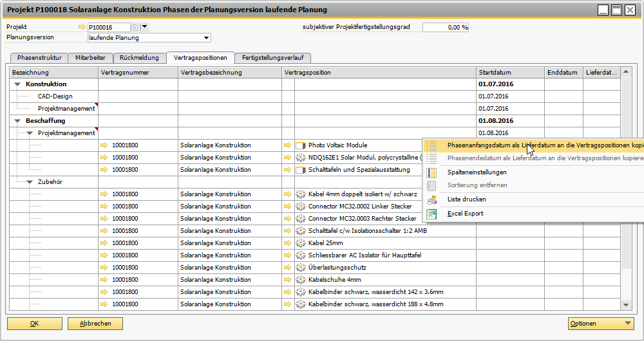Click the orange link arrow beside Projekt P100018
This screenshot has height=341, width=644.
pyautogui.click(x=81, y=27)
